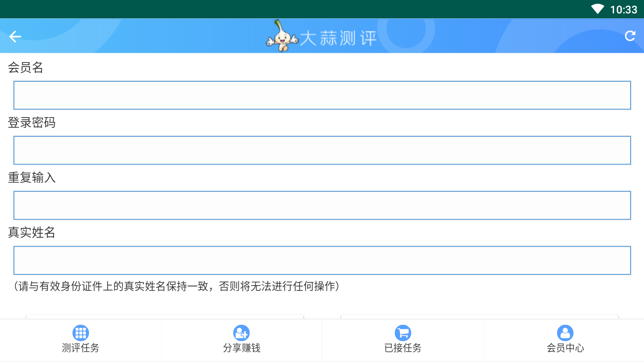Open the 测评任务 tab icon
The height and width of the screenshot is (362, 644).
(x=80, y=333)
